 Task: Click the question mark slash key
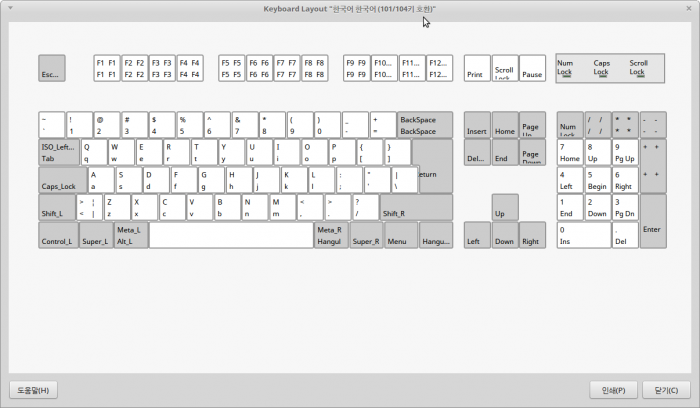[x=366, y=208]
